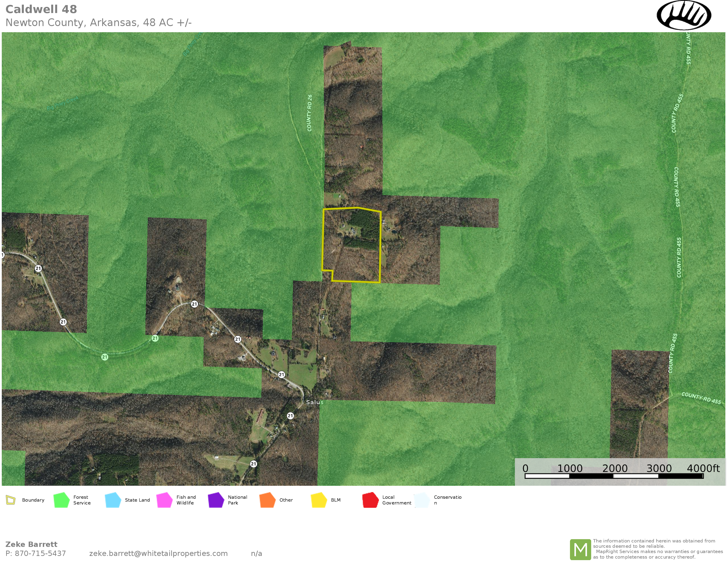Image resolution: width=728 pixels, height=563 pixels.
Task: Click the phone number 870-715-5437
Action: [x=40, y=553]
